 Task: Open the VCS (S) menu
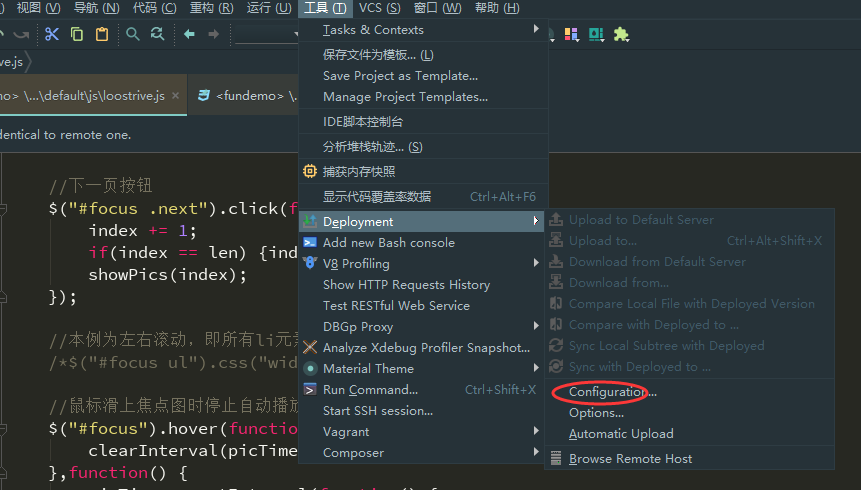pyautogui.click(x=379, y=8)
